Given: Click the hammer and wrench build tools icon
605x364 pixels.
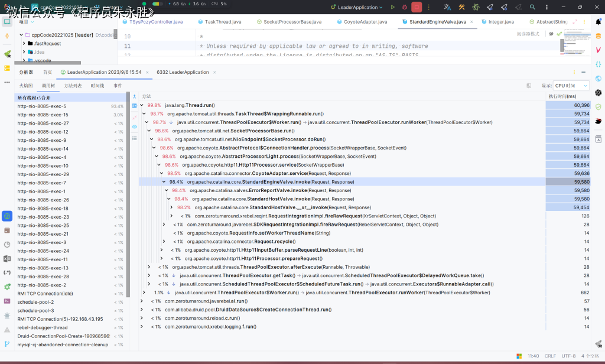Looking at the screenshot, I should click(461, 7).
